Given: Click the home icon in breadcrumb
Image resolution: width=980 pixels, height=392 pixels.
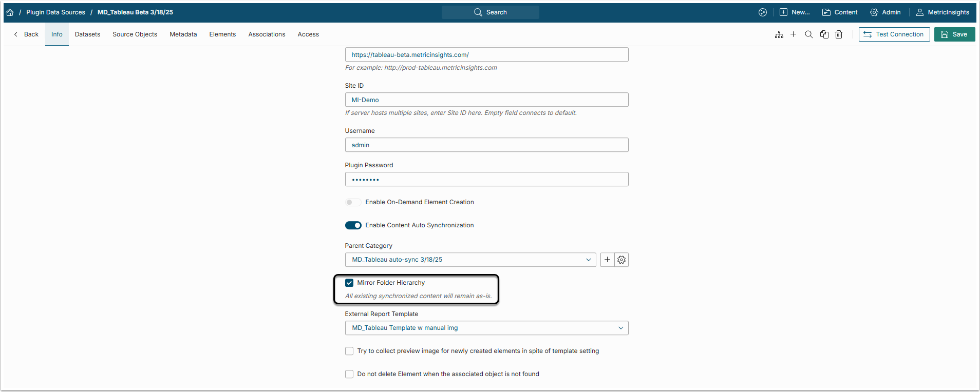Looking at the screenshot, I should pyautogui.click(x=10, y=12).
